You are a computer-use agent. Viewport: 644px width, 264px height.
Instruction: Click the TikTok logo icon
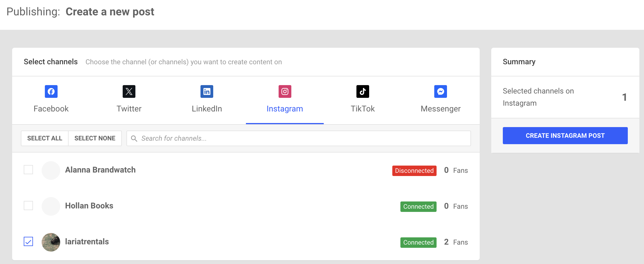point(363,91)
